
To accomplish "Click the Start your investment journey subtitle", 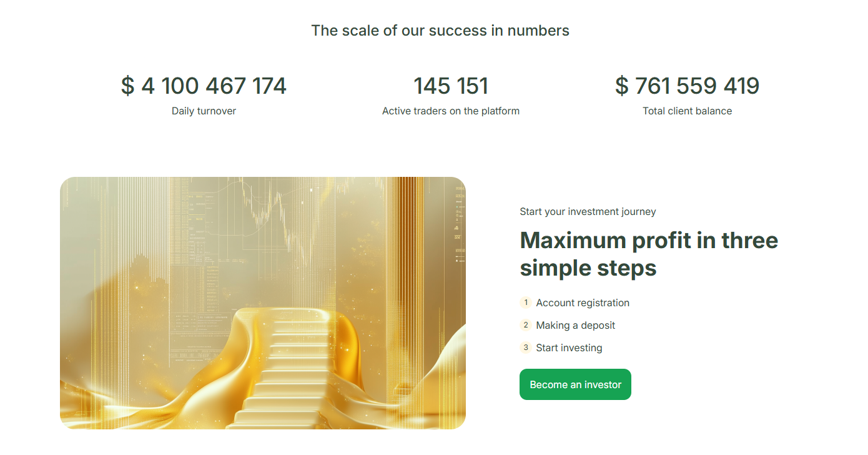I will point(588,212).
